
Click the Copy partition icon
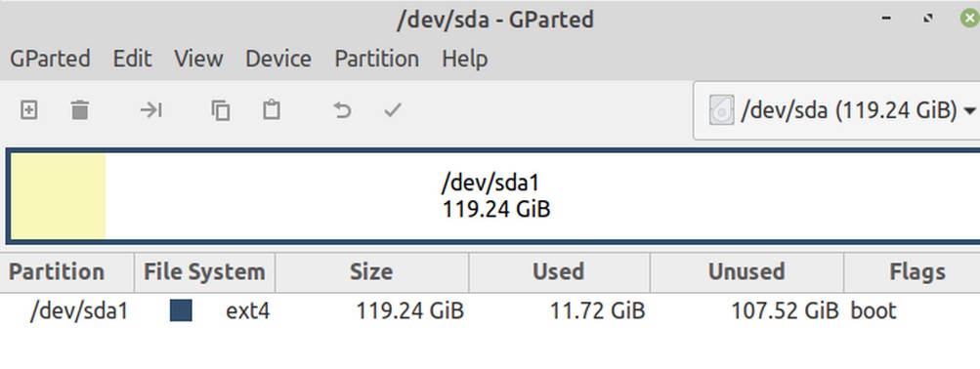(x=221, y=110)
